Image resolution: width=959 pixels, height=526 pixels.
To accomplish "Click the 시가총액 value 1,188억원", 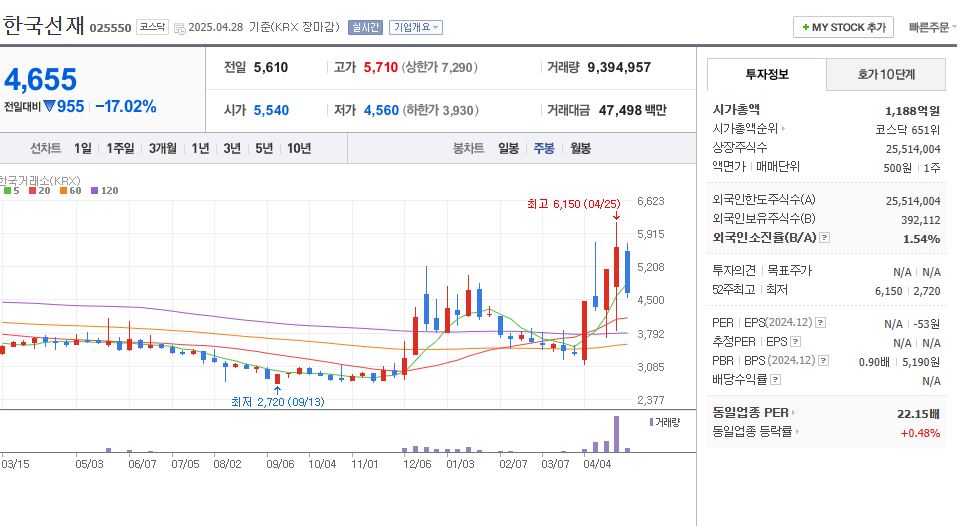I will (912, 111).
